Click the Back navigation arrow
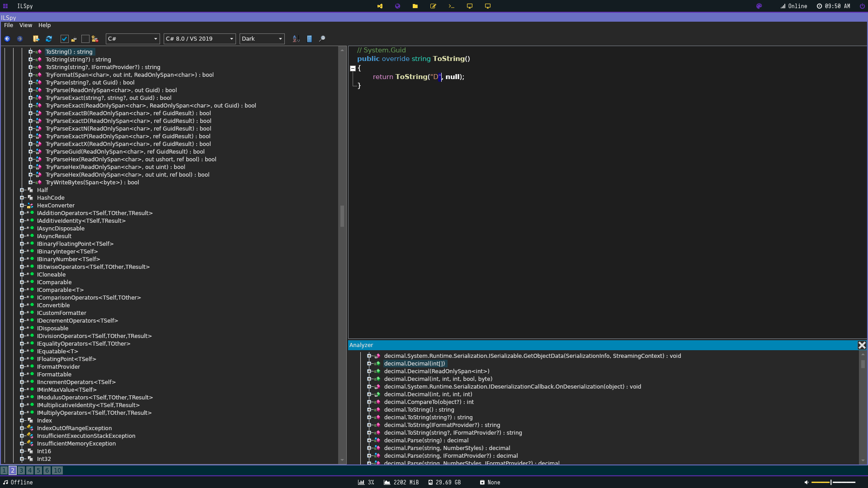 coord(7,39)
